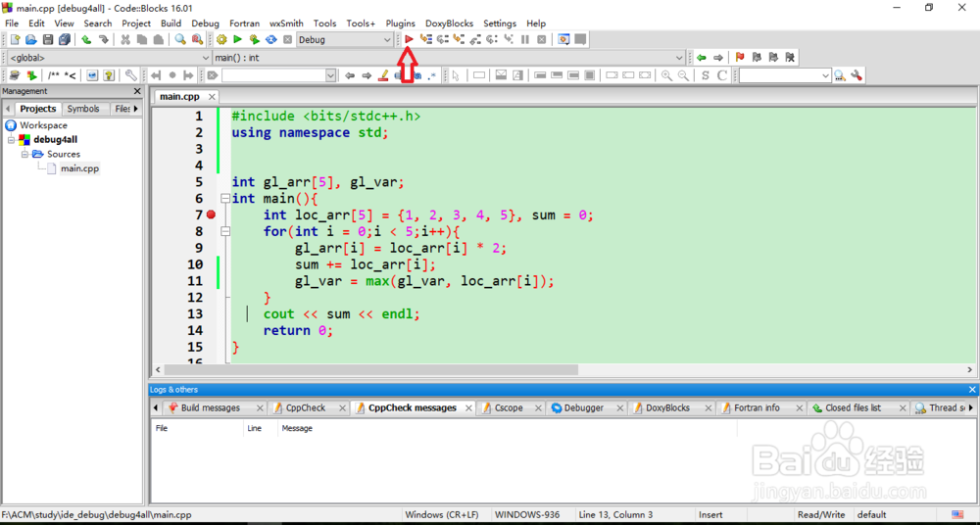980x525 pixels.
Task: Insert a DoxyBlocks *< line comment
Action: click(x=70, y=75)
